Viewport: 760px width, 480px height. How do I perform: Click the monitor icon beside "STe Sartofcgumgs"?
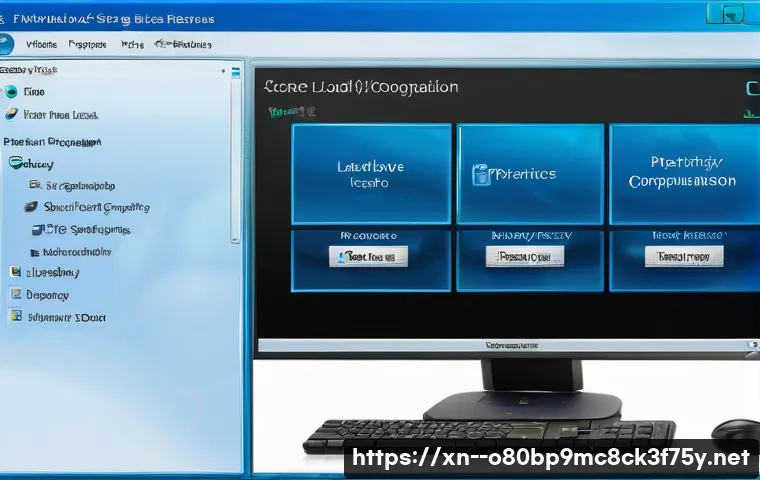point(38,230)
